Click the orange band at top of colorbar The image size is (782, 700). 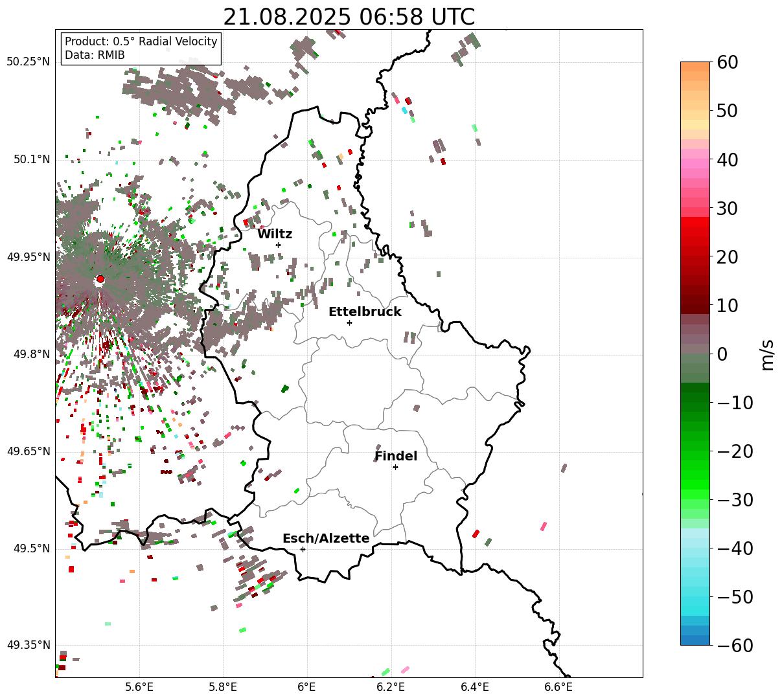pos(695,71)
